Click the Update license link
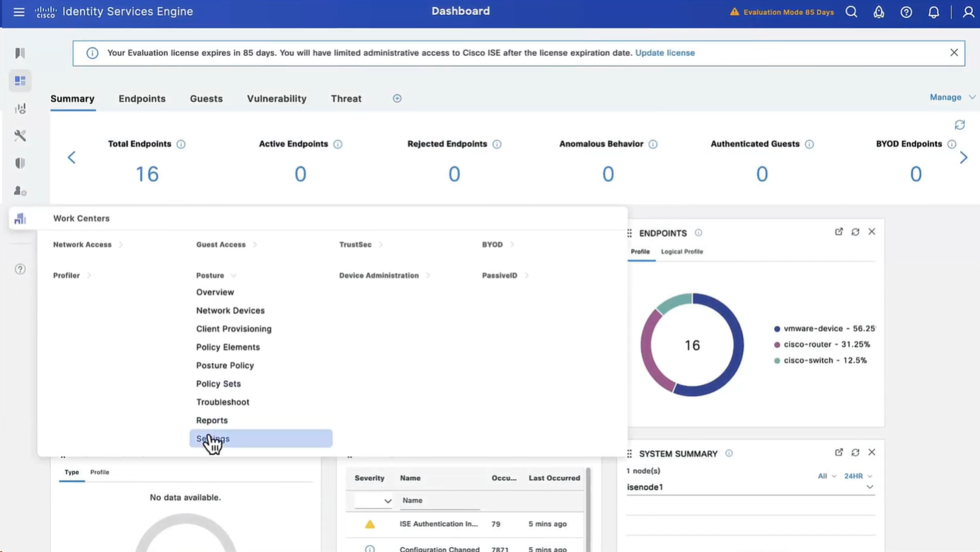Image resolution: width=980 pixels, height=552 pixels. coord(664,53)
